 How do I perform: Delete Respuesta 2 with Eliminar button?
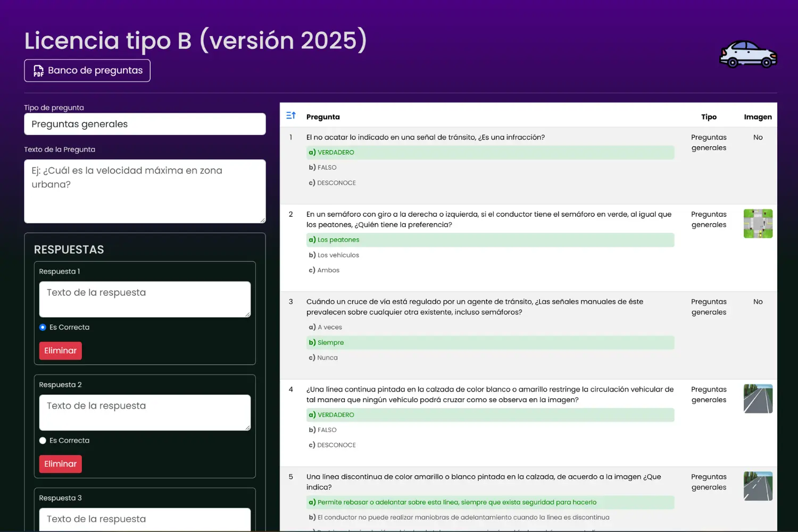point(60,464)
